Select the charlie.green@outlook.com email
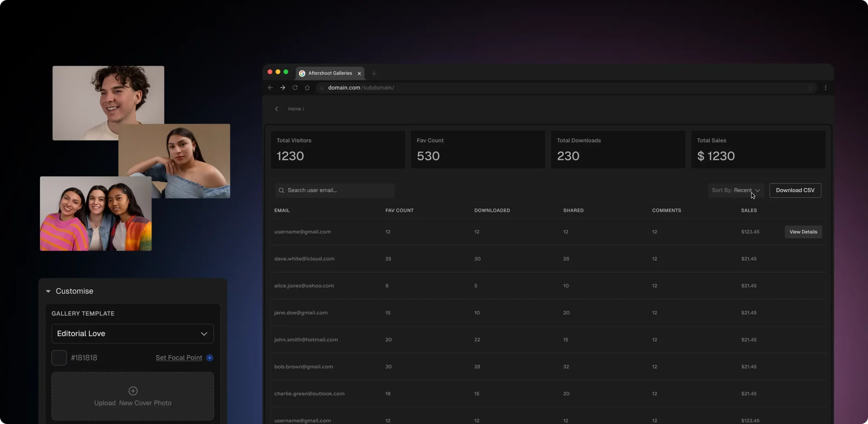 coord(309,394)
